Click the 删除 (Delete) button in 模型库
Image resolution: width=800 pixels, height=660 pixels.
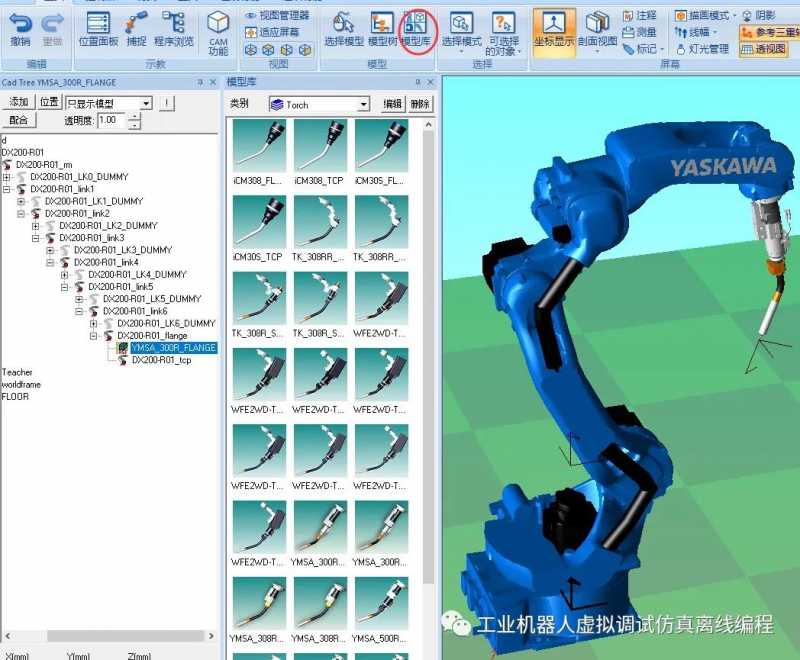(420, 104)
